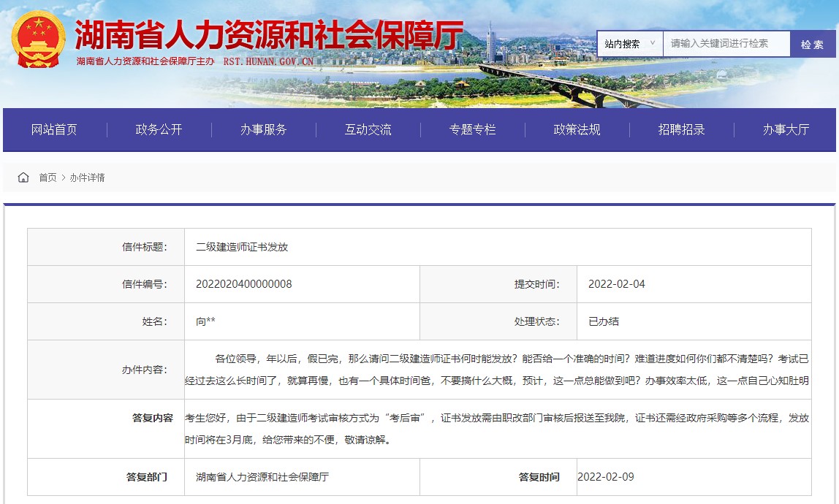Open the 政策法规 navigation section
Viewport: 839px width, 504px height.
577,129
